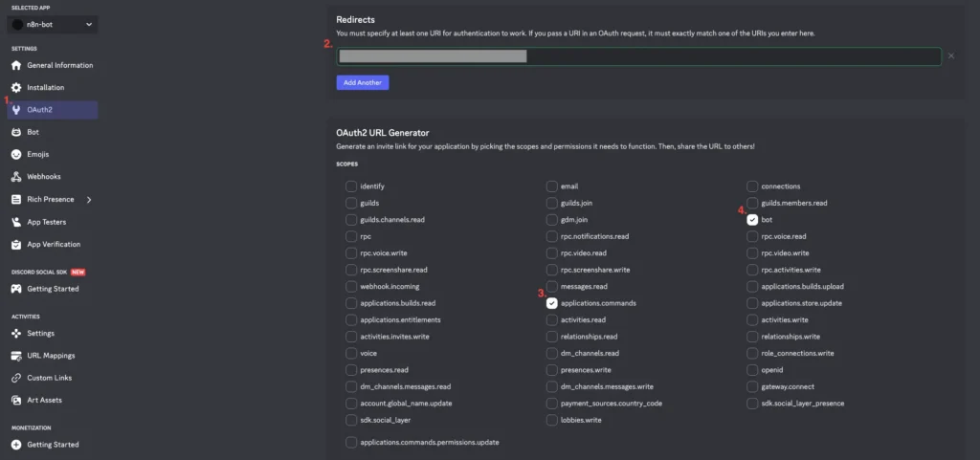Click the OAuth2 wrench icon
The image size is (980, 460).
pos(16,110)
